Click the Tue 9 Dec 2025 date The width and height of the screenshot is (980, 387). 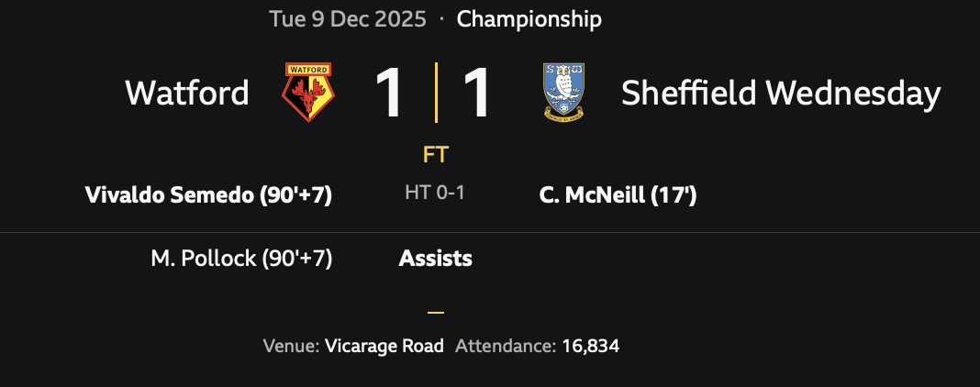pos(348,19)
